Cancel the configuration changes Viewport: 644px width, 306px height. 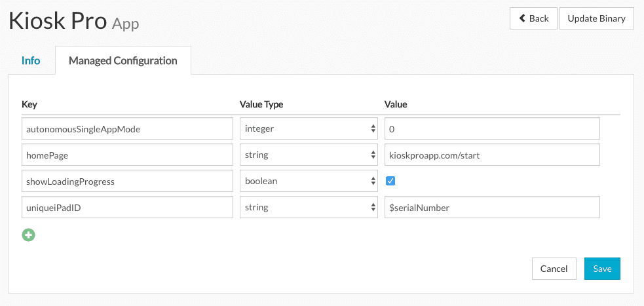coord(554,269)
